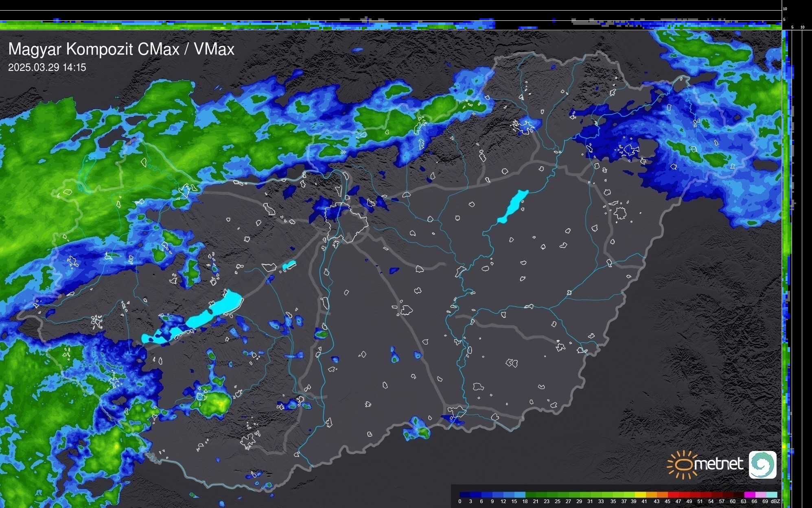812x508 pixels.
Task: Click the dBZ unit label
Action: click(x=775, y=501)
